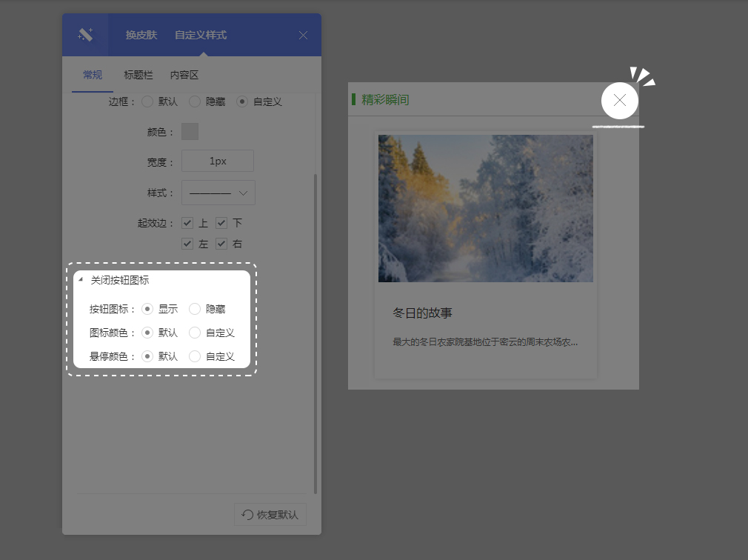Toggle the 右 border side checkbox

[x=221, y=244]
